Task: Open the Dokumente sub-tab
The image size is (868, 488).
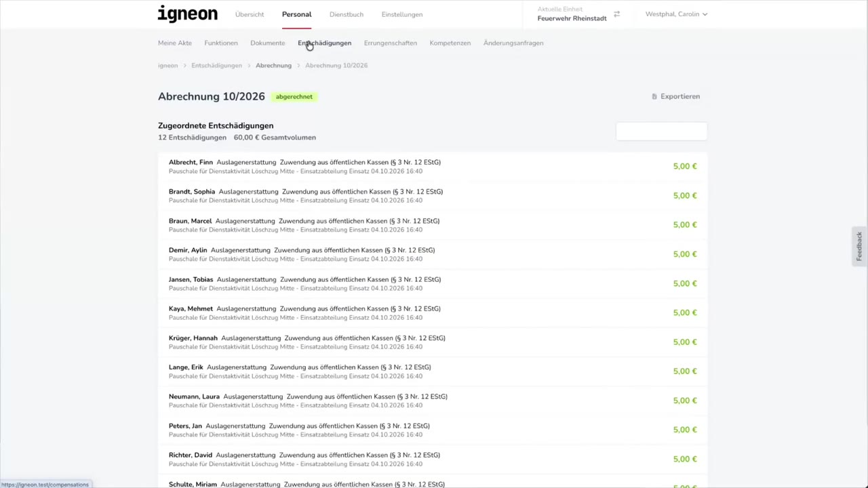Action: [268, 43]
